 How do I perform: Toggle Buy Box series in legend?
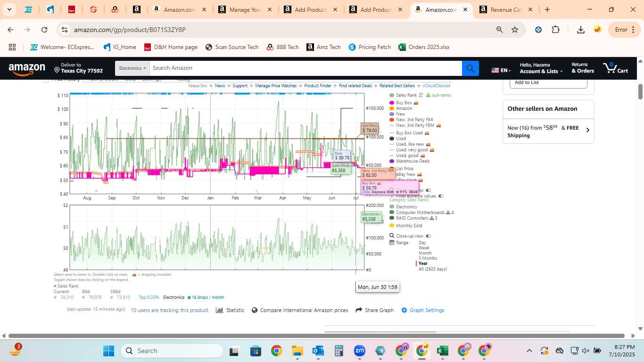click(404, 103)
